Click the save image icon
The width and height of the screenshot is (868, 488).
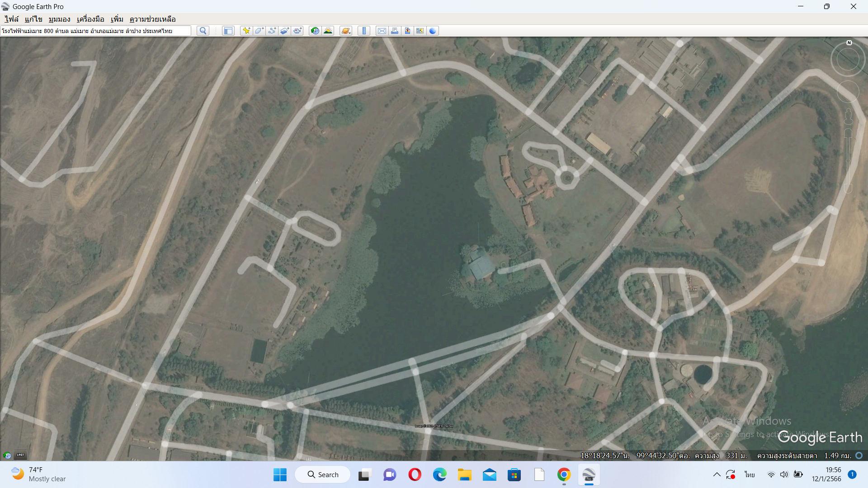[407, 31]
